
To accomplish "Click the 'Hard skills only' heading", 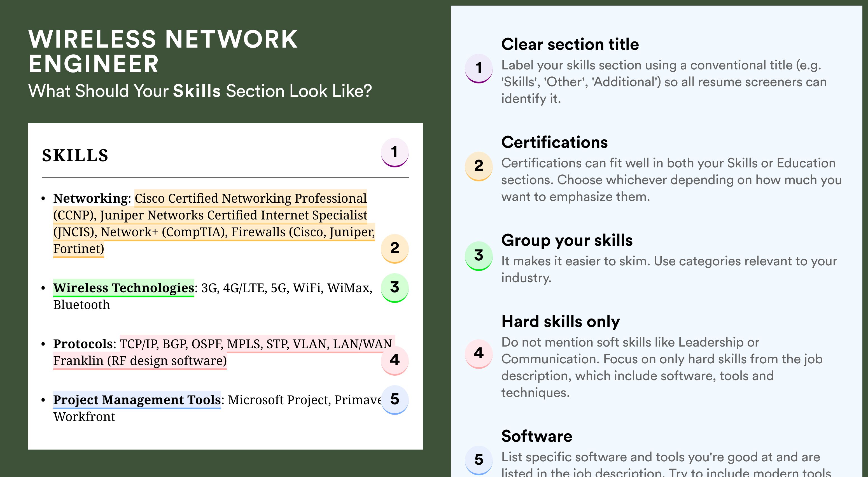I will tap(561, 321).
